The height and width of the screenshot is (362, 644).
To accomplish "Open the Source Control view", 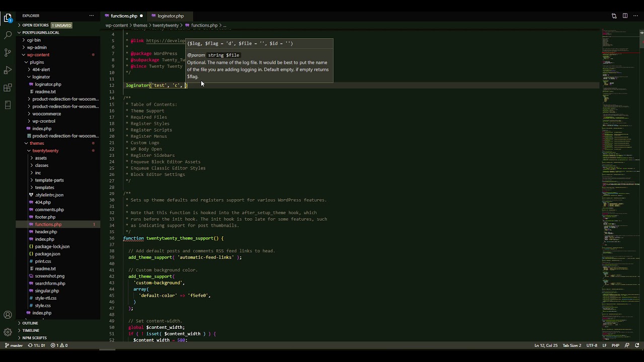I will (x=8, y=52).
